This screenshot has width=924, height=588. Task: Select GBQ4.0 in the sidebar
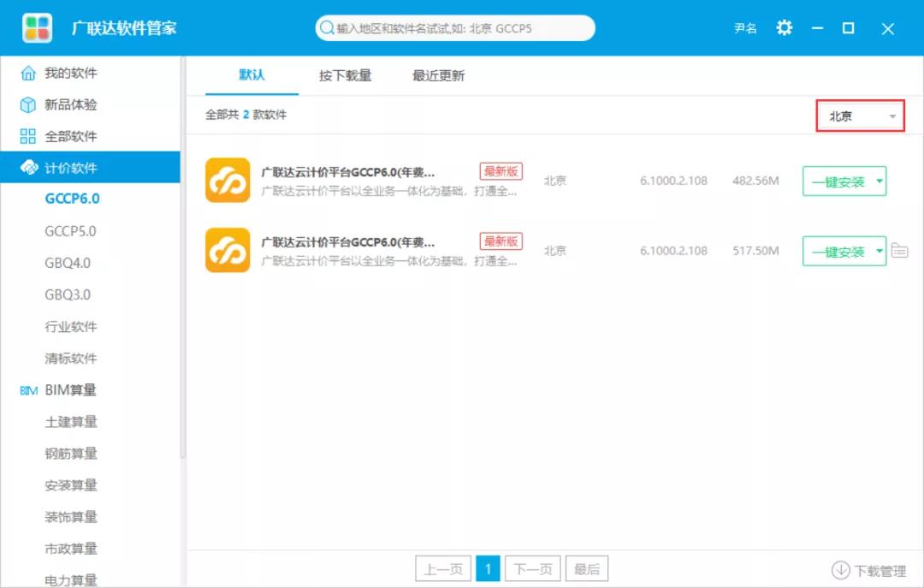pyautogui.click(x=69, y=263)
